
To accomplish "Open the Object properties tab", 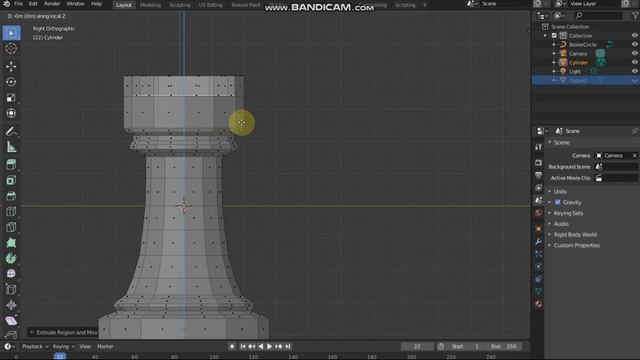I will [x=539, y=229].
